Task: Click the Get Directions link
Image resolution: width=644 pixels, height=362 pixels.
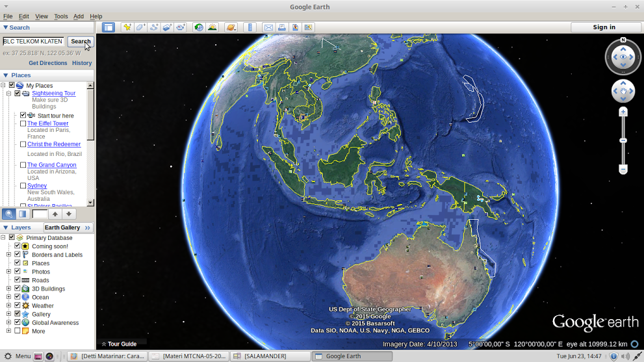Action: 47,63
